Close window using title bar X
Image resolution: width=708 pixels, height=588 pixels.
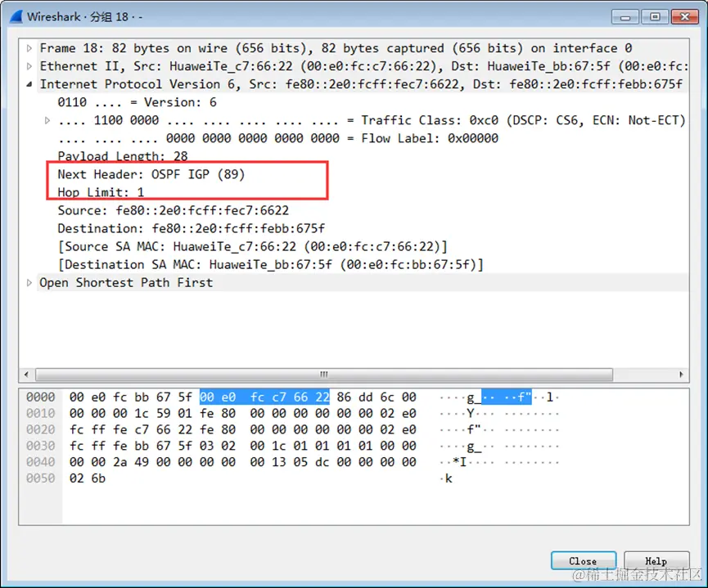[x=684, y=17]
